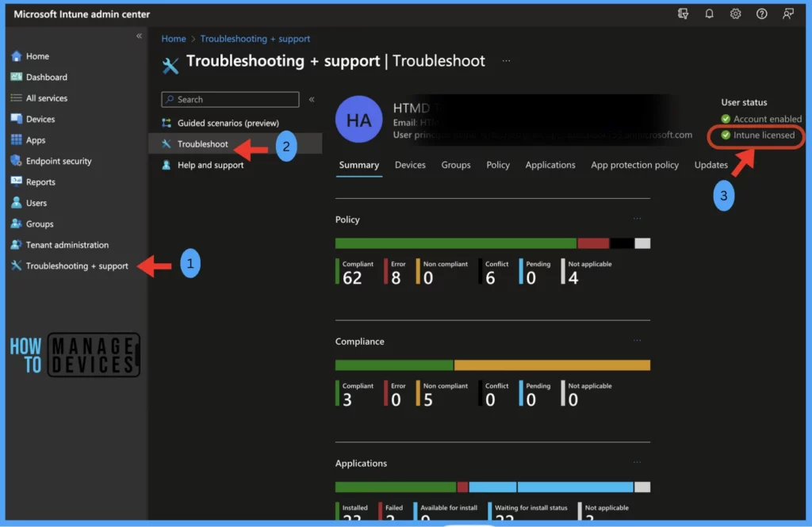Open Dashboard from the sidebar

click(47, 77)
